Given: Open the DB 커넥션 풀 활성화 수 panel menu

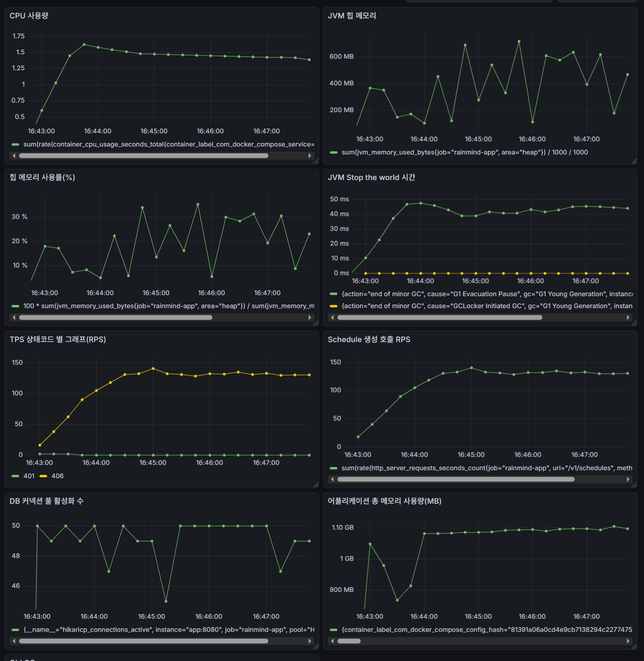Looking at the screenshot, I should point(46,501).
